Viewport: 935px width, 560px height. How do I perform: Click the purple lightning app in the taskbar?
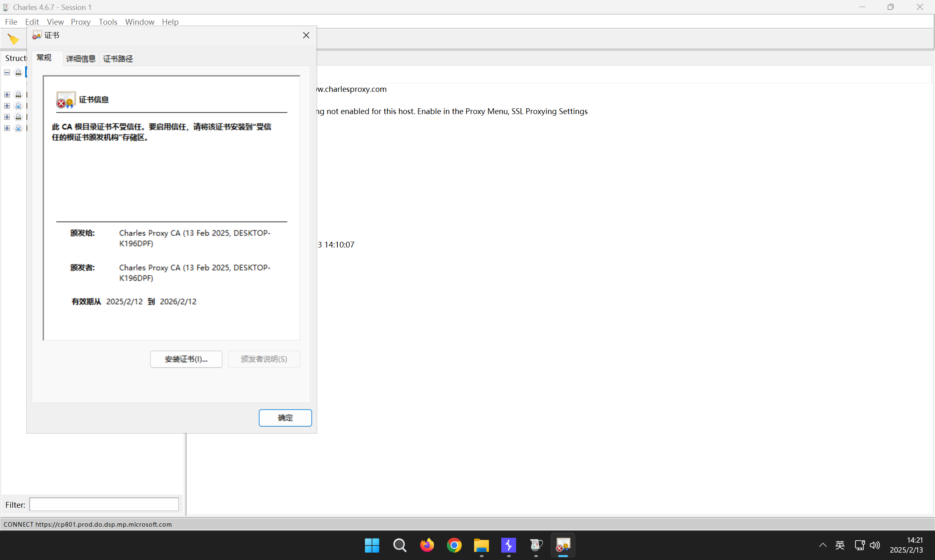(508, 545)
